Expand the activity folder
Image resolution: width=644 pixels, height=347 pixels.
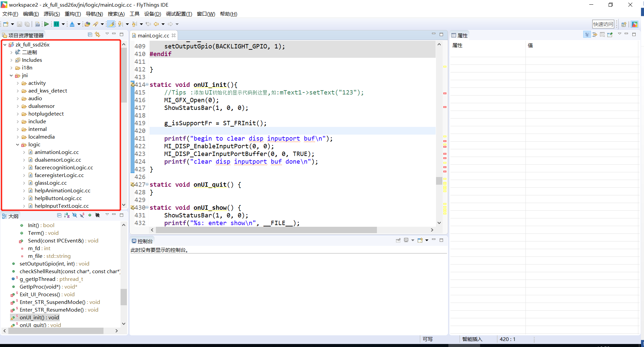[x=18, y=83]
